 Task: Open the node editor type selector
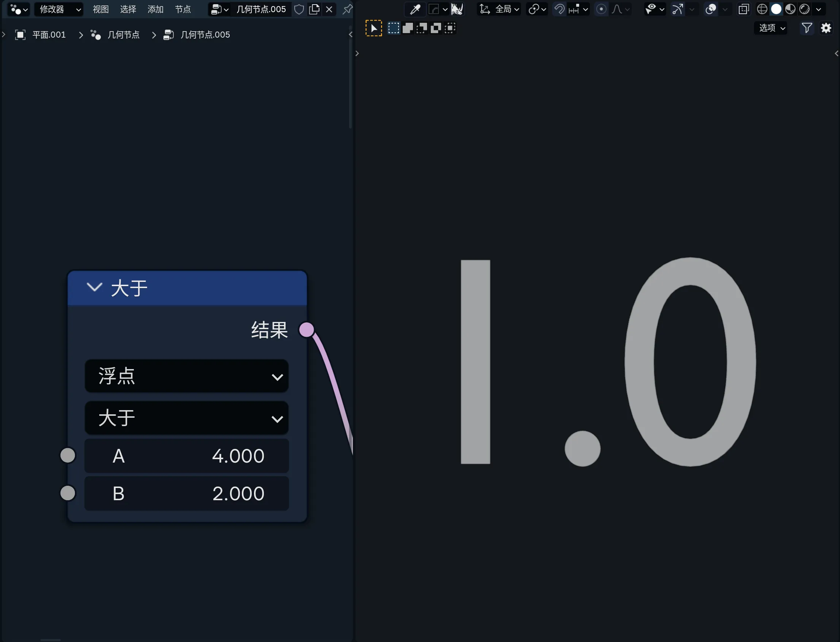pyautogui.click(x=18, y=9)
